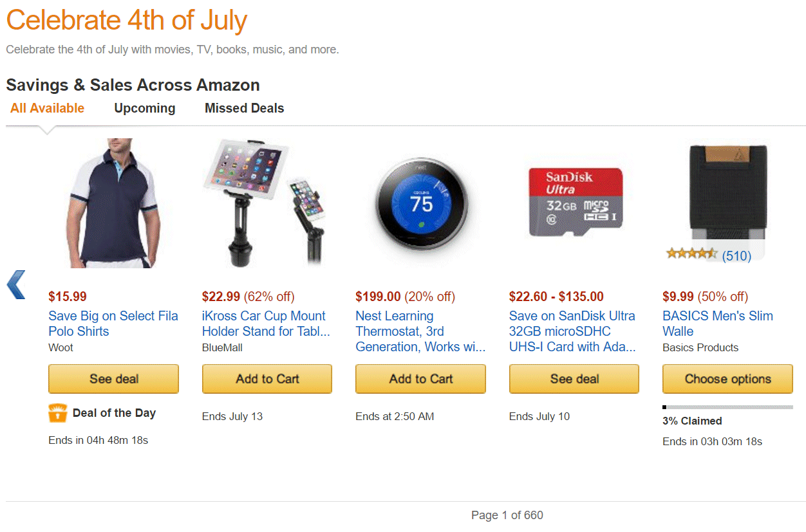
Task: Add the Nest Learning Thermostat to cart
Action: tap(420, 379)
